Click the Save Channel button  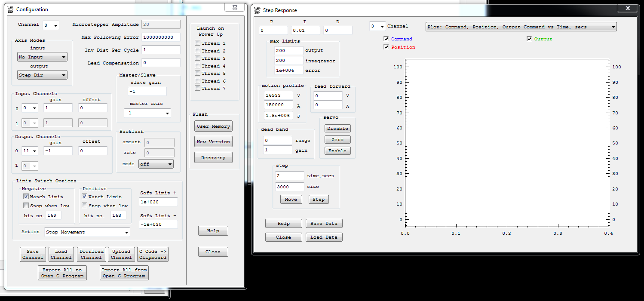pyautogui.click(x=33, y=254)
